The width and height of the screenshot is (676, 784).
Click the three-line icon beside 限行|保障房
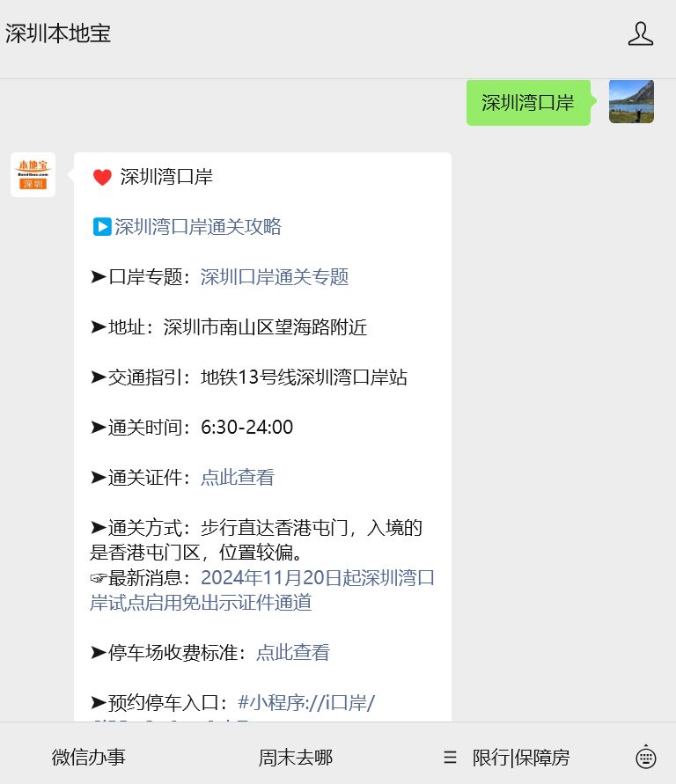[x=450, y=757]
